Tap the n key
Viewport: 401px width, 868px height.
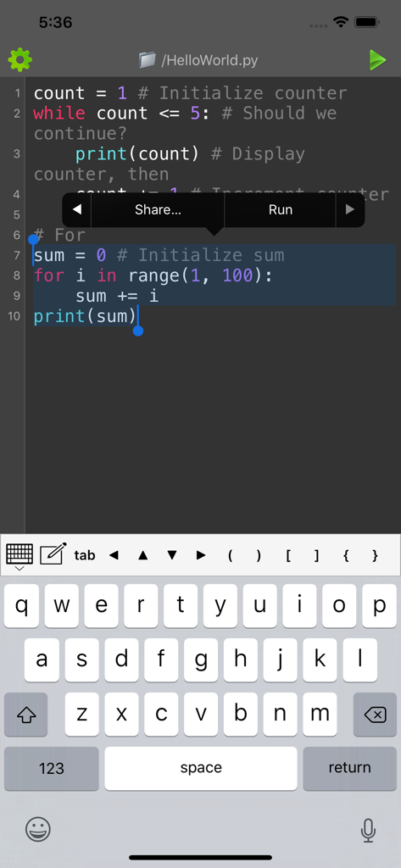click(x=280, y=714)
